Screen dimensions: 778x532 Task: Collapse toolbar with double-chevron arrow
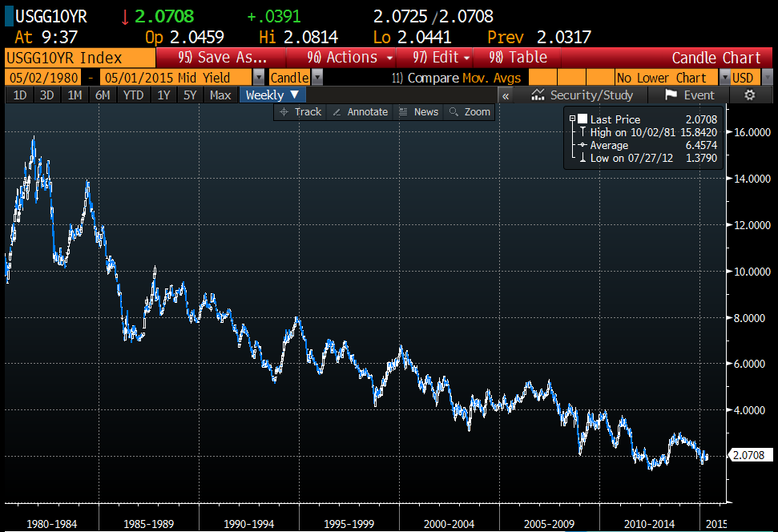coord(506,95)
